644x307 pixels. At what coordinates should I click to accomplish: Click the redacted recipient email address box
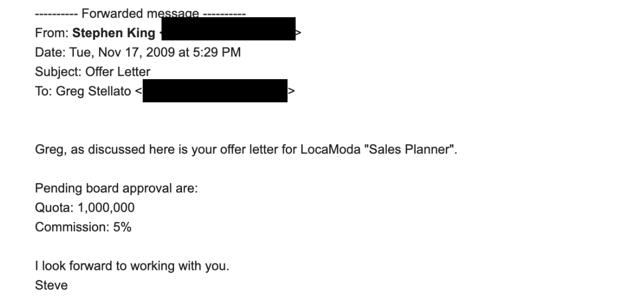click(215, 91)
